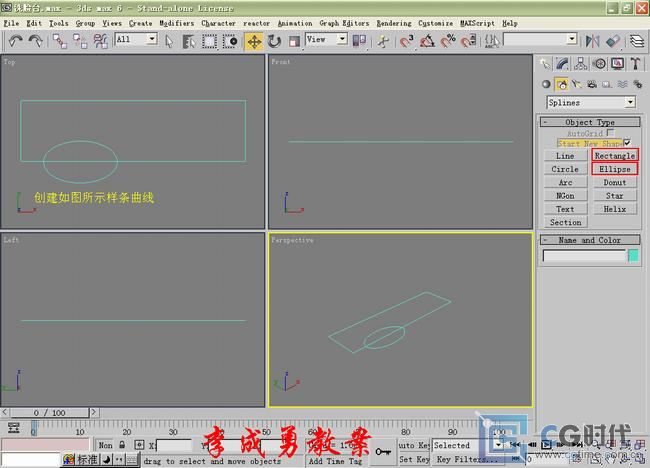The image size is (650, 468).
Task: Open the All selection filter dropdown
Action: [136, 39]
